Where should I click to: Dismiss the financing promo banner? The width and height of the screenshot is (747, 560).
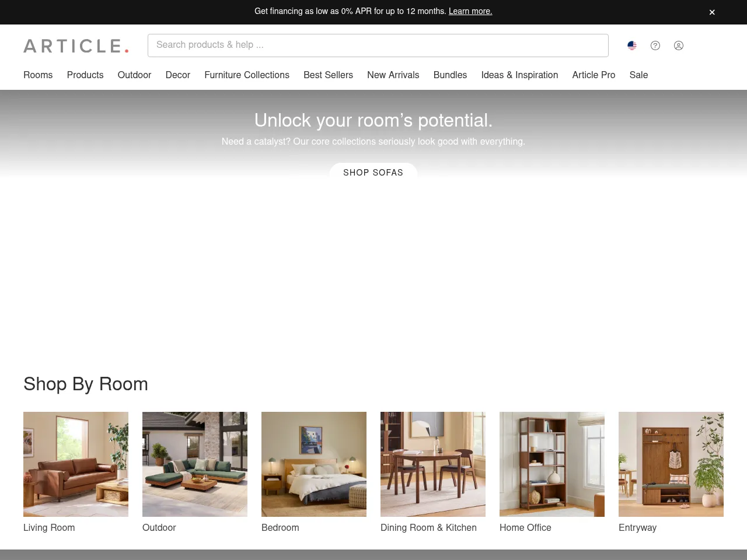(x=712, y=12)
